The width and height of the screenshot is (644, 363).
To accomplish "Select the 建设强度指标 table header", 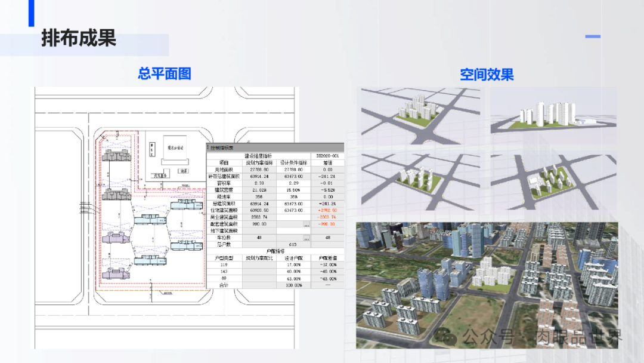I will (x=258, y=156).
